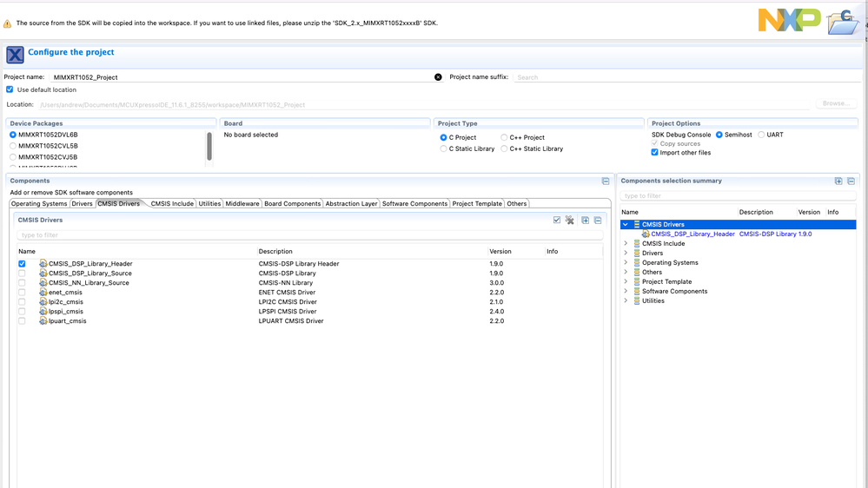Enable the lpspi_cmsis driver checkbox
868x488 pixels.
(x=22, y=311)
